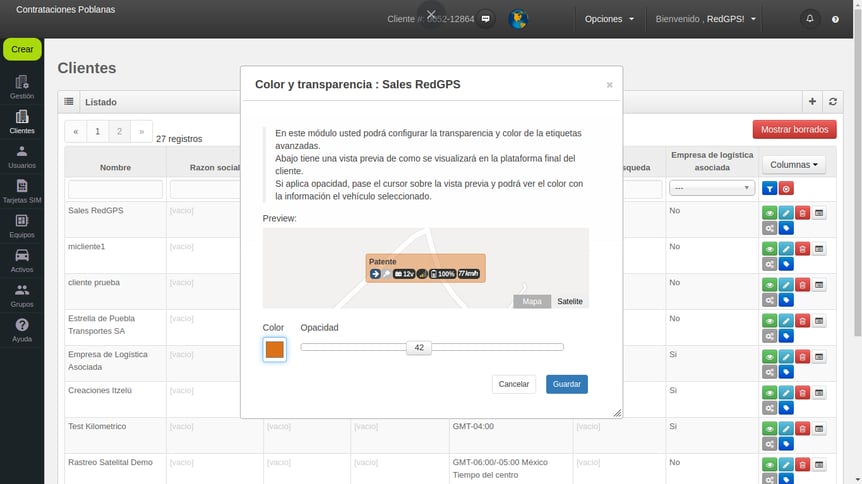Click the round avatar icon in header
The image size is (862, 484).
[x=518, y=19]
